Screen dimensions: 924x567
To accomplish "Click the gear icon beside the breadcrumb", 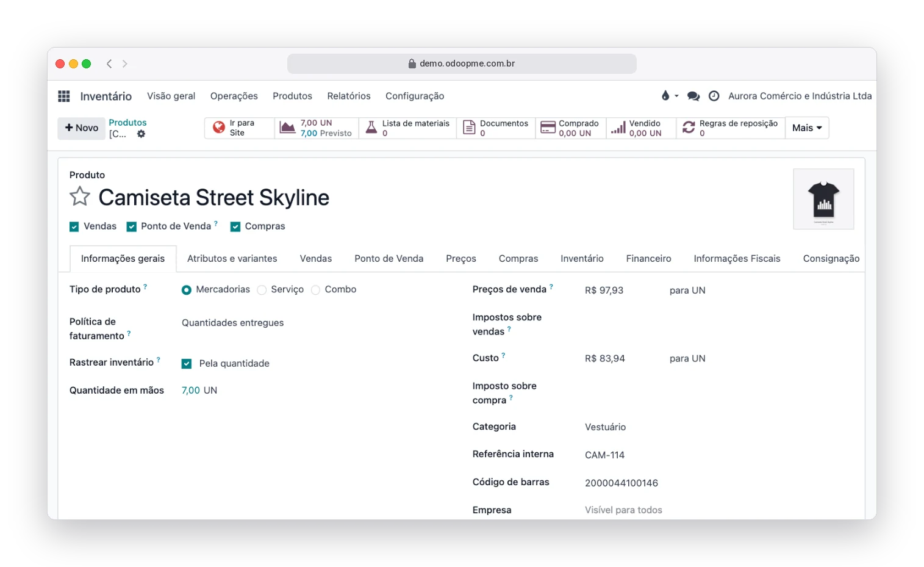I will tap(141, 134).
